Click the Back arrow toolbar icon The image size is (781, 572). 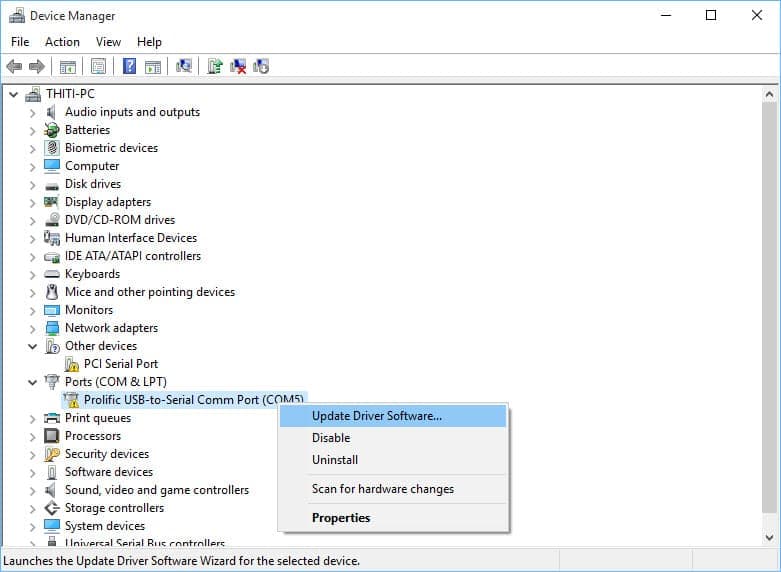[x=14, y=67]
